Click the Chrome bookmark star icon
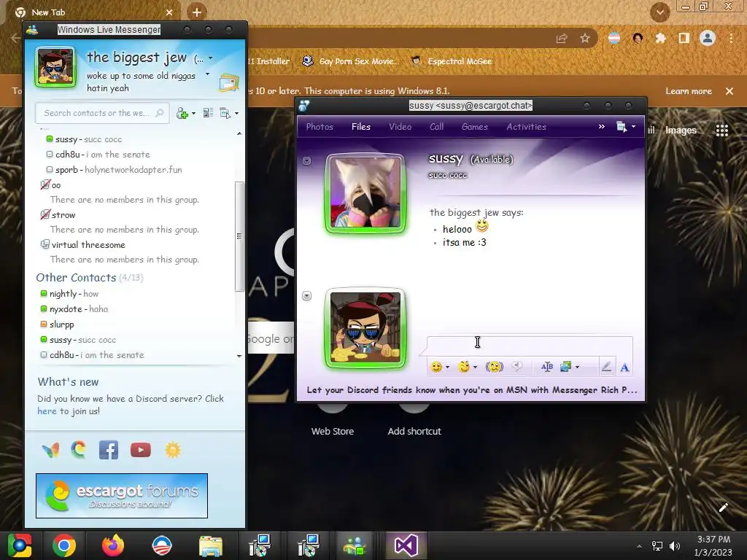 (x=585, y=38)
